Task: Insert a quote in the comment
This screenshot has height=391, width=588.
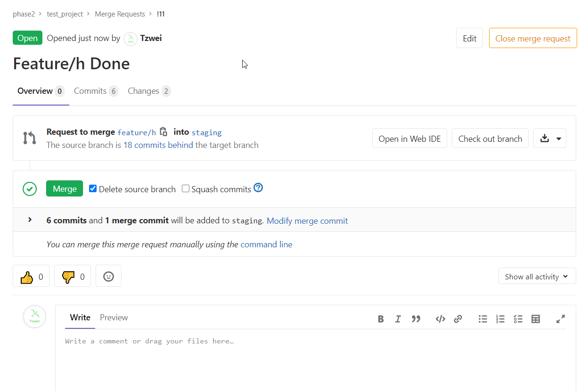Action: click(x=416, y=319)
